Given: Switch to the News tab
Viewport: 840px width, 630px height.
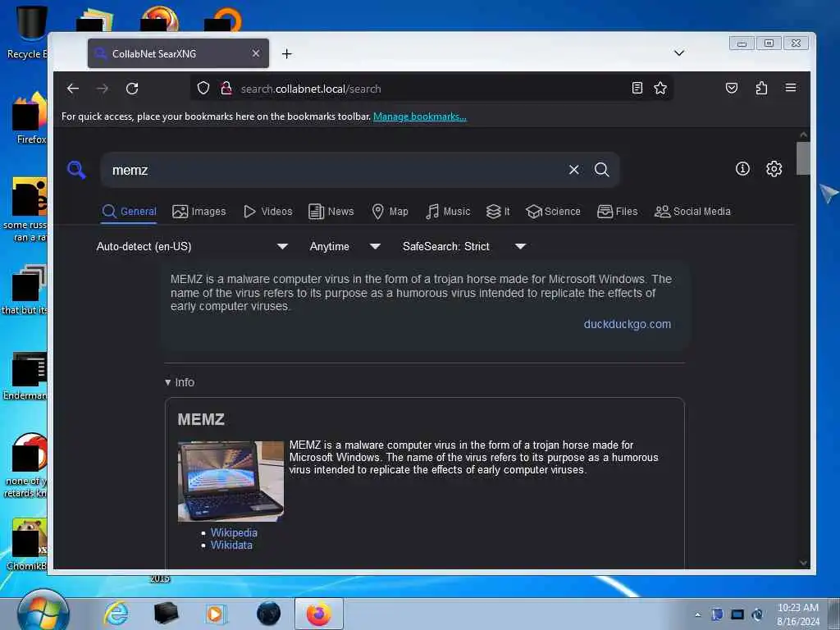Looking at the screenshot, I should point(331,212).
